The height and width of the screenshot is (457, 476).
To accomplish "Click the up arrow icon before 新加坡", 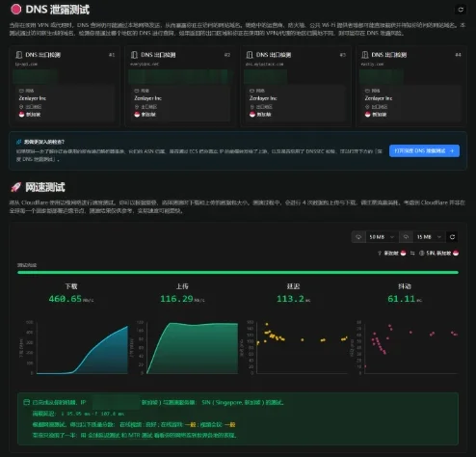I will coord(380,254).
